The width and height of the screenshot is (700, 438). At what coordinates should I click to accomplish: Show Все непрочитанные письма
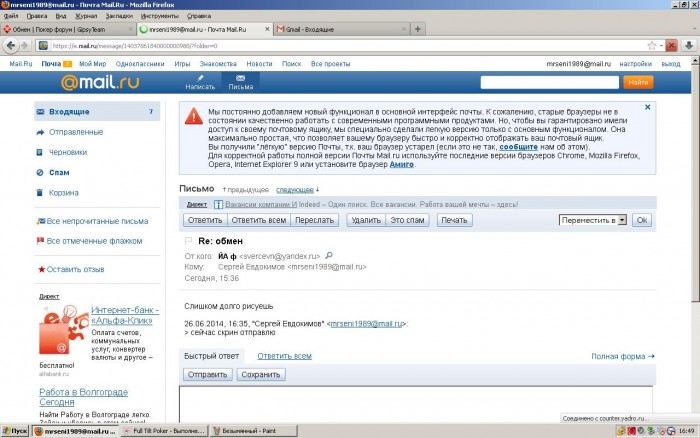tap(97, 221)
